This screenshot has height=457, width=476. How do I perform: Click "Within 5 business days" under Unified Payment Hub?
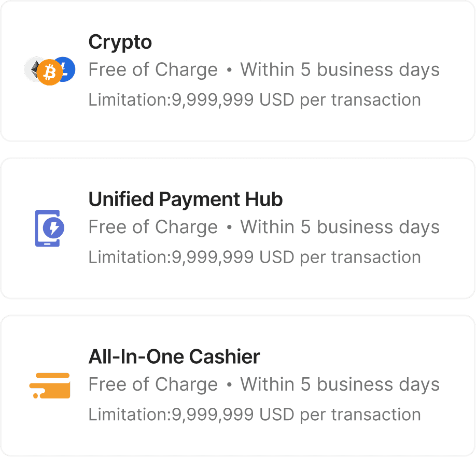(340, 227)
